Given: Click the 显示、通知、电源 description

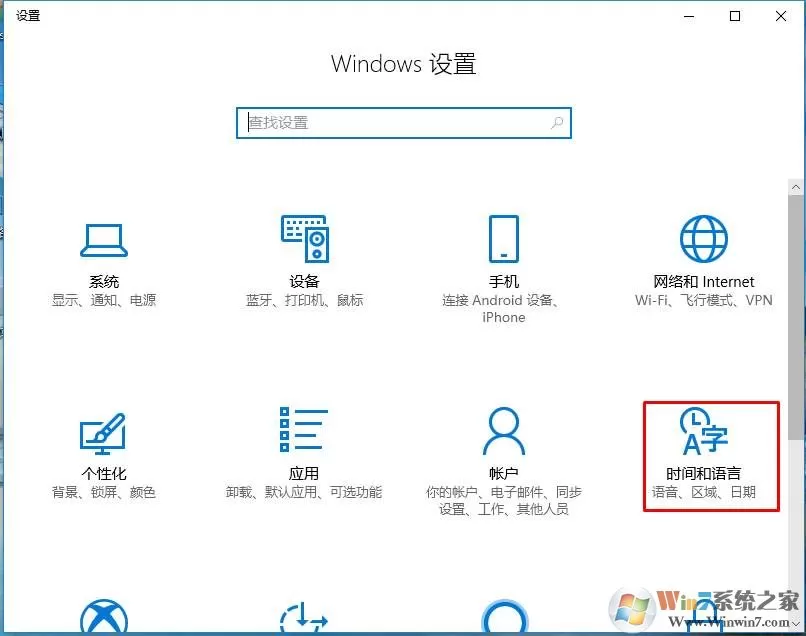Looking at the screenshot, I should [x=104, y=300].
